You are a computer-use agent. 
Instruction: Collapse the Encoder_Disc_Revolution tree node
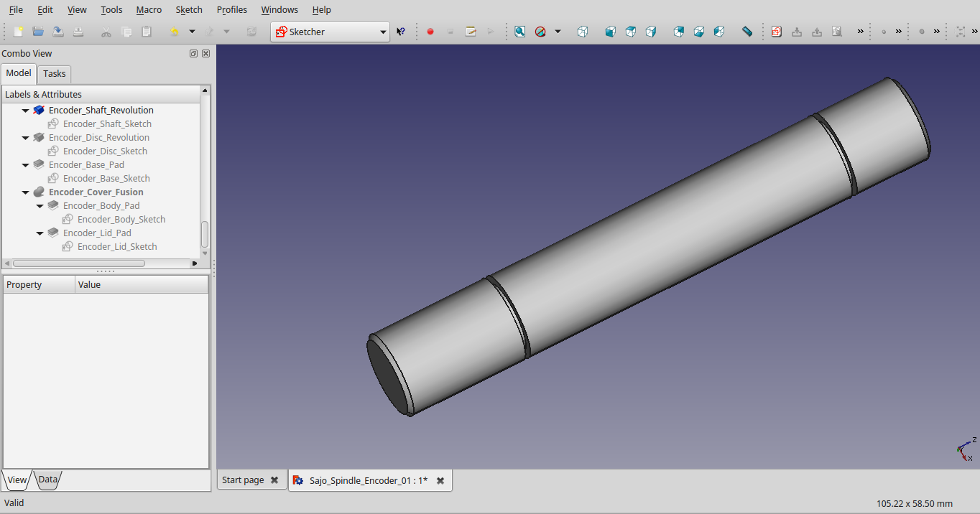[x=26, y=138]
